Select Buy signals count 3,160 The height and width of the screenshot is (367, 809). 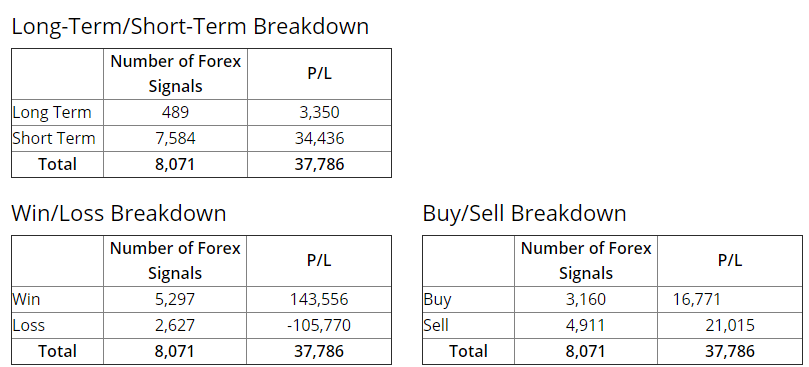coord(586,299)
